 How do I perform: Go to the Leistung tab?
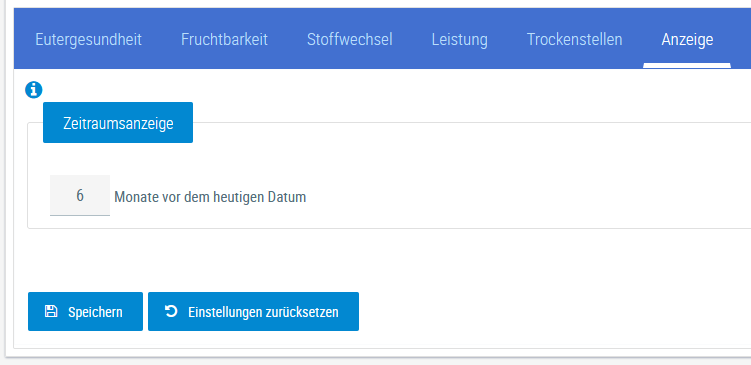pyautogui.click(x=459, y=39)
